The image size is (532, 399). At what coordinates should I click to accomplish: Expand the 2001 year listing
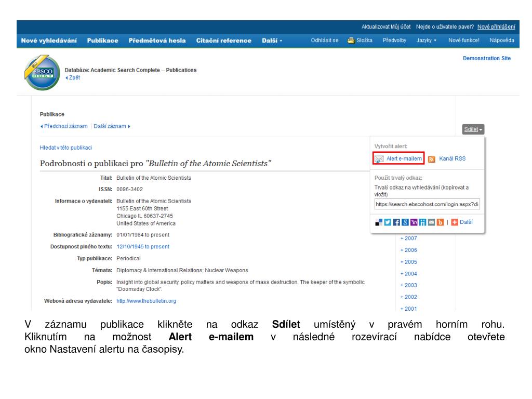click(408, 309)
